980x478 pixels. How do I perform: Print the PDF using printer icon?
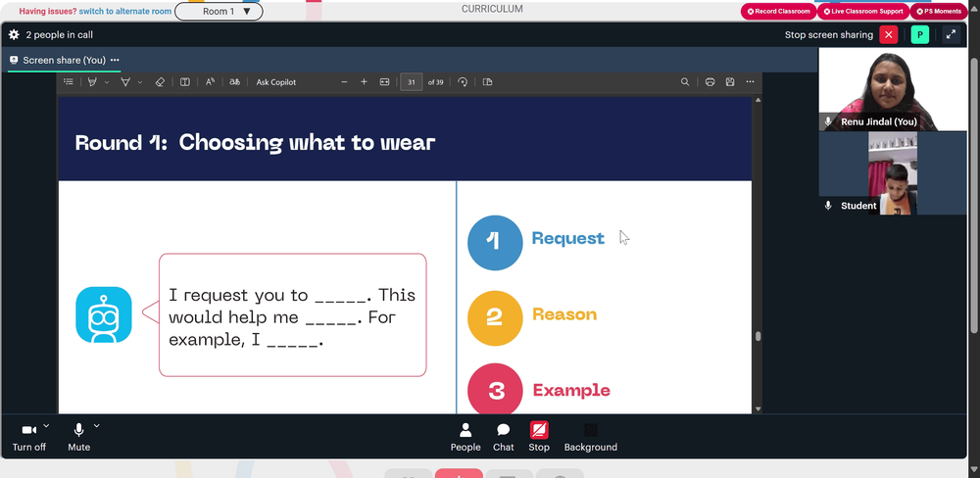pos(710,82)
